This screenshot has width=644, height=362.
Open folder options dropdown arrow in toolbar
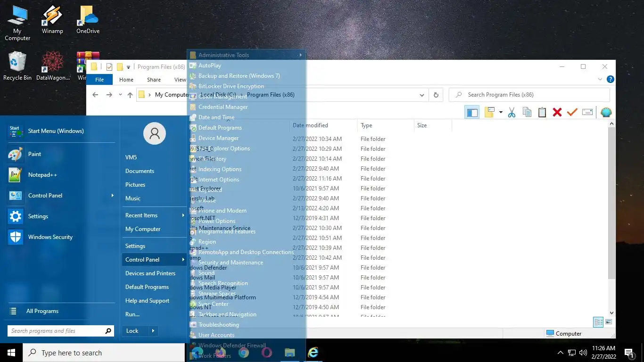coord(501,112)
